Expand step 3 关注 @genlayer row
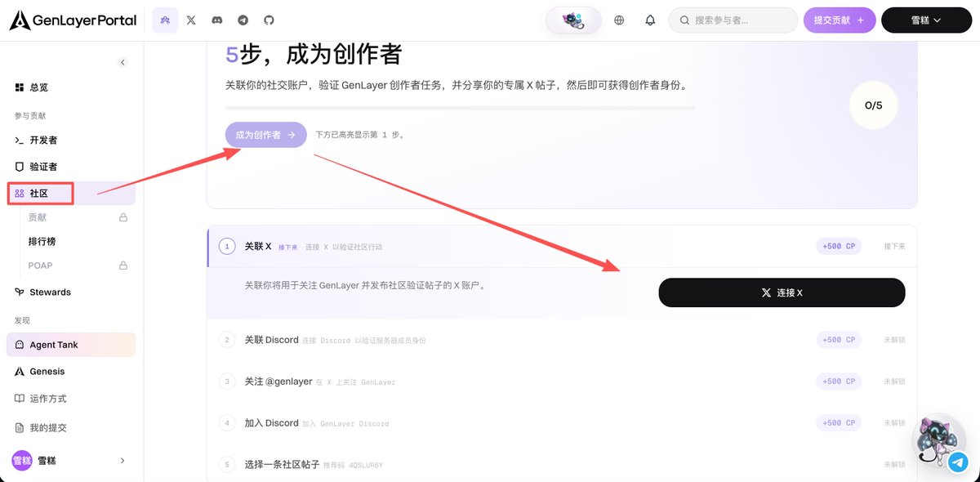Screen dimensions: 980x482 (x=562, y=382)
